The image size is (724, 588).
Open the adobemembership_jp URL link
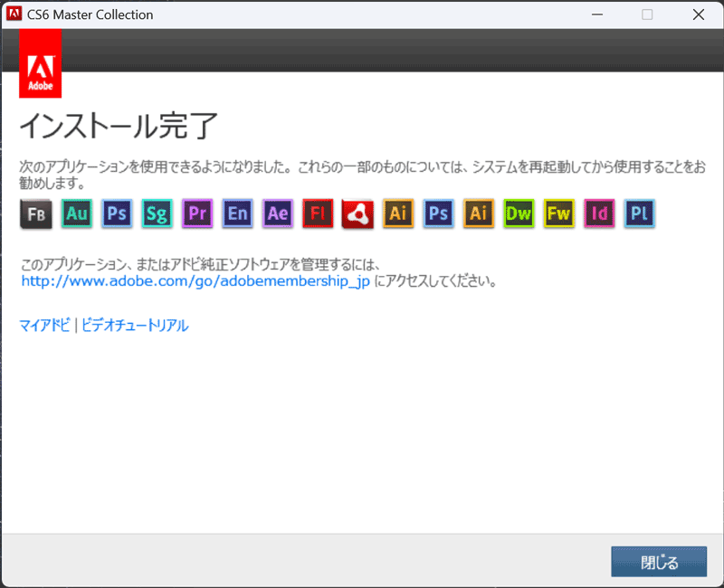click(195, 280)
